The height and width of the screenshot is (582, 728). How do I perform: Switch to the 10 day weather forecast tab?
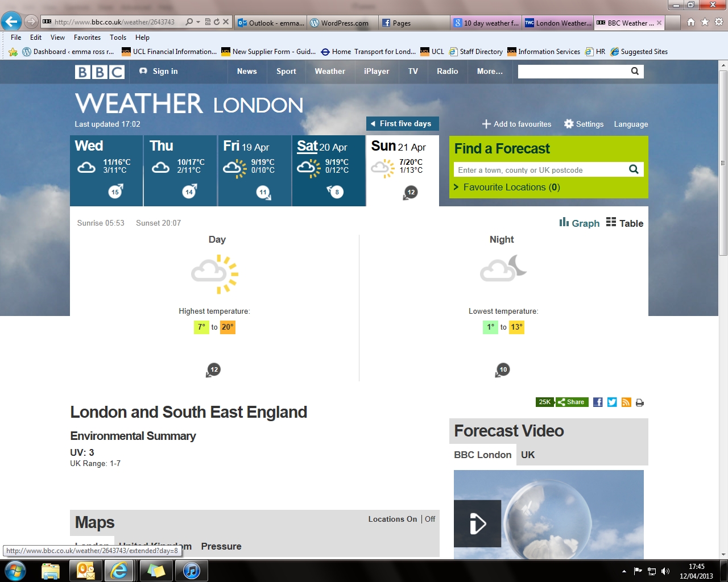(486, 23)
